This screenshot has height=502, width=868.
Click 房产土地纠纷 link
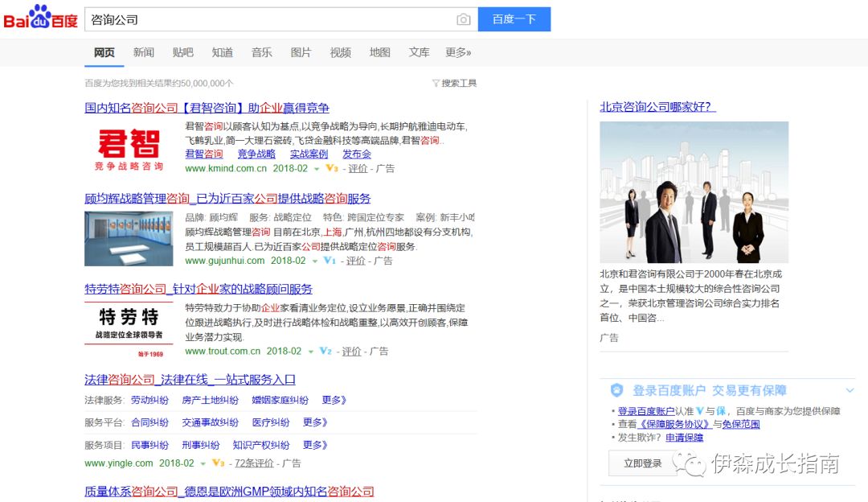pyautogui.click(x=211, y=400)
